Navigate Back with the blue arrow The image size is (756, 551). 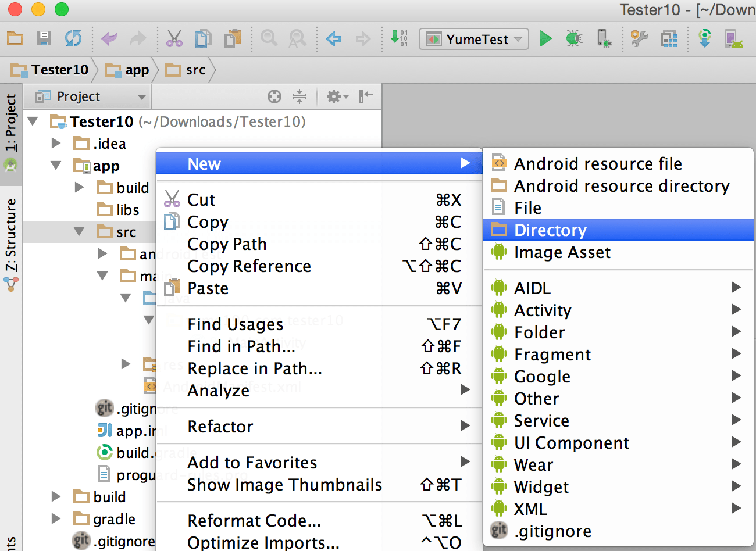(x=334, y=39)
